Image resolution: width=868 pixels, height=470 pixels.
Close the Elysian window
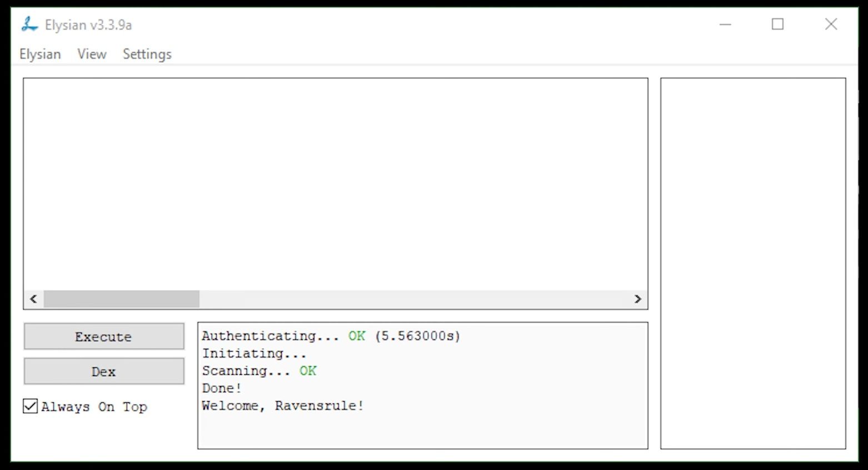point(831,24)
